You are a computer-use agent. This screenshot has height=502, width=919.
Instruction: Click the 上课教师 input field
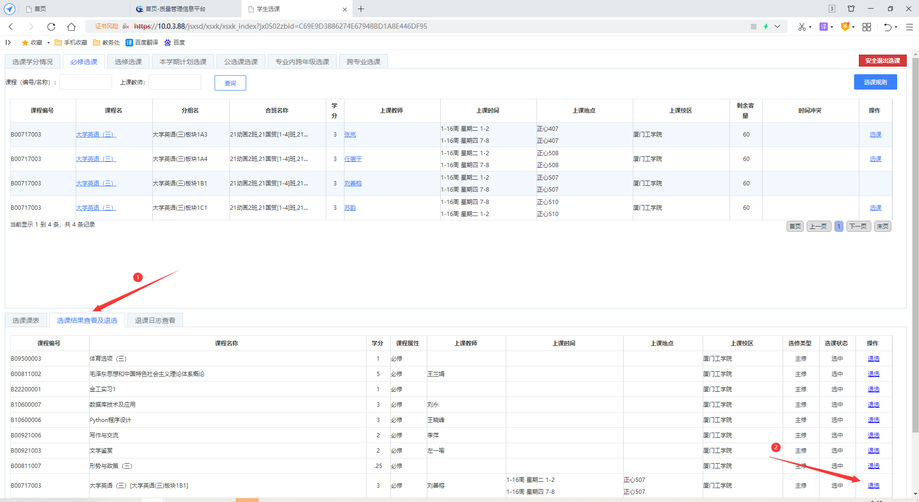click(174, 82)
